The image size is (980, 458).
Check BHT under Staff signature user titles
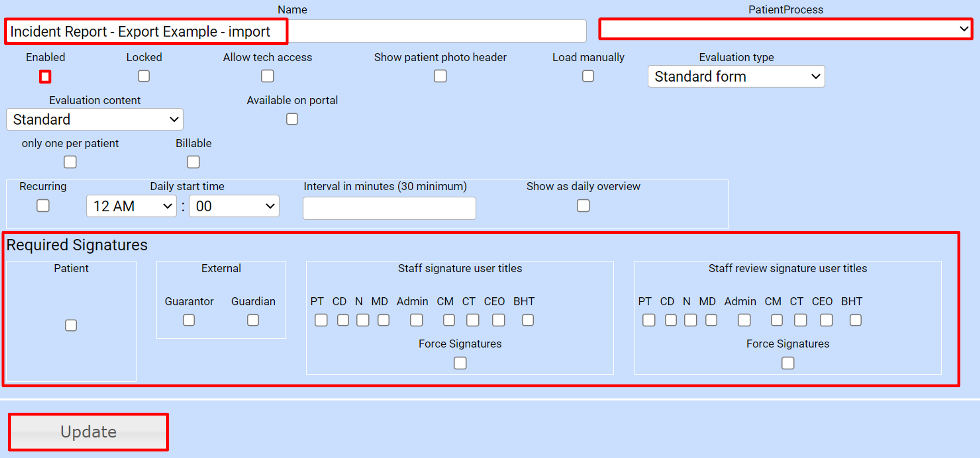pyautogui.click(x=528, y=320)
